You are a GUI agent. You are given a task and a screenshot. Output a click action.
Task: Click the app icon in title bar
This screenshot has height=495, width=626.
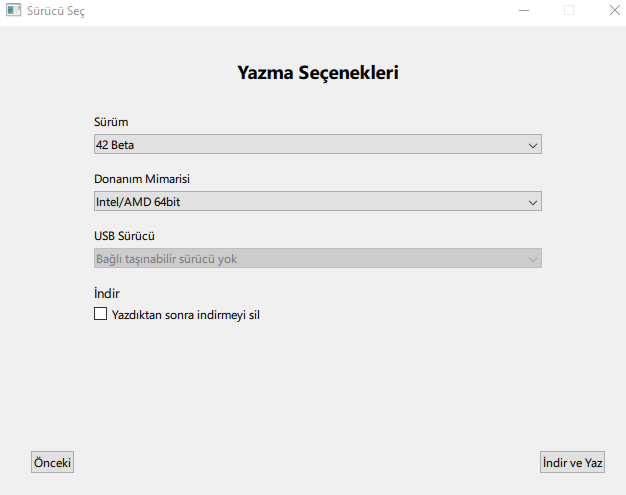13,11
